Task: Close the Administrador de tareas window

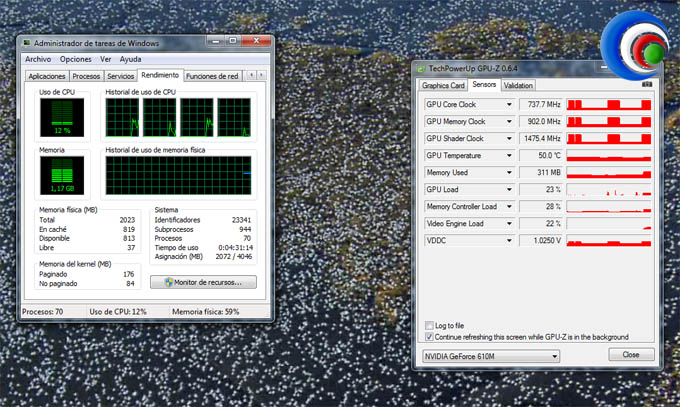Action: pos(256,41)
